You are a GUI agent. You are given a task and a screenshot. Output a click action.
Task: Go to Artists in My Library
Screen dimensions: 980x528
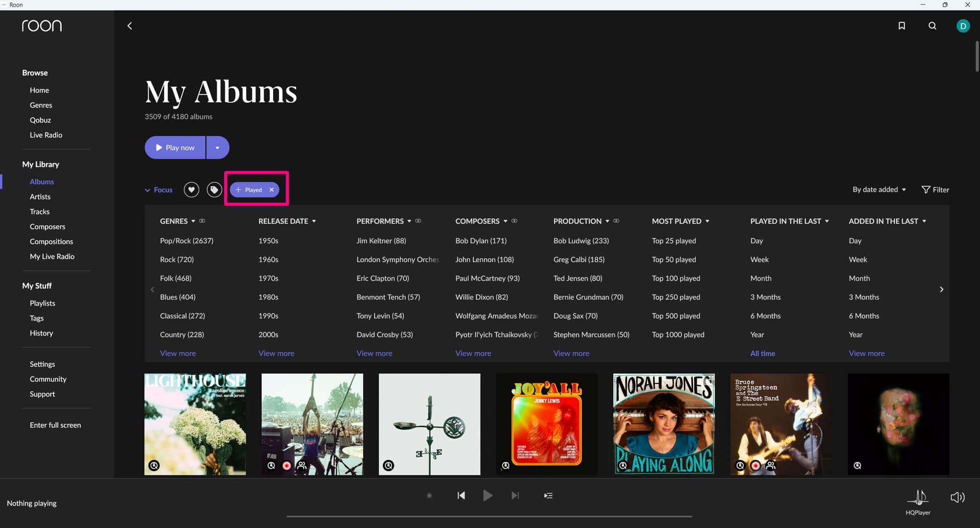pos(40,197)
